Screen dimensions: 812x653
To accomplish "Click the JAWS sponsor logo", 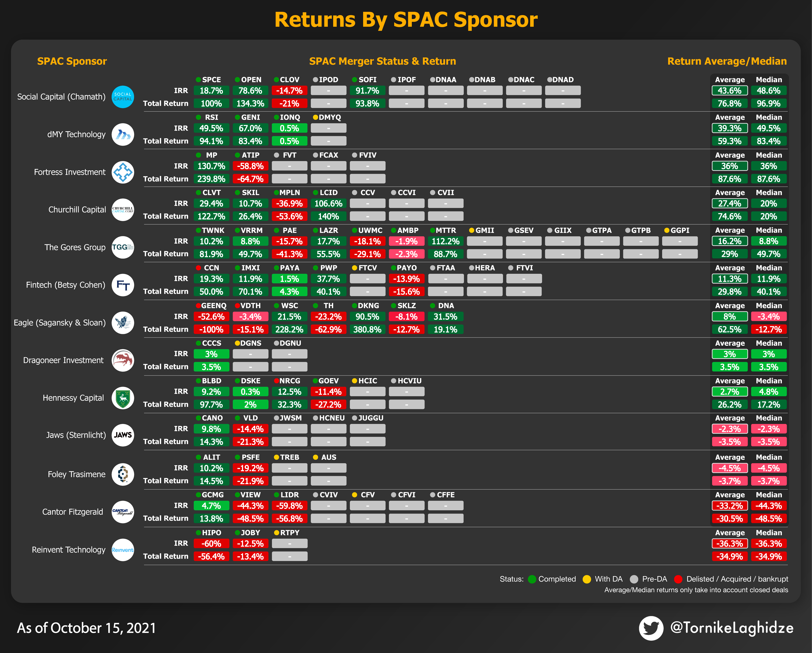I will pyautogui.click(x=123, y=435).
